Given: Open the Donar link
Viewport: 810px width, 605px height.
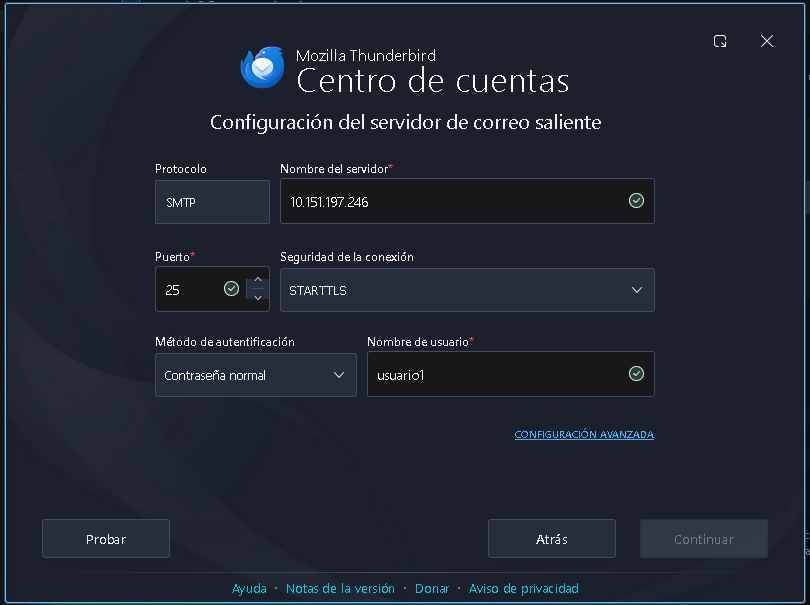Looking at the screenshot, I should [x=432, y=588].
